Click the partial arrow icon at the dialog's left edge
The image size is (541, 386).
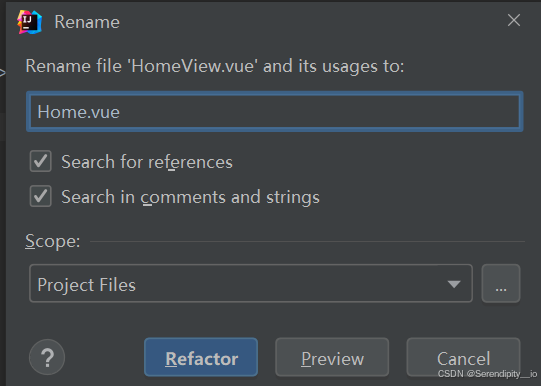point(2,73)
